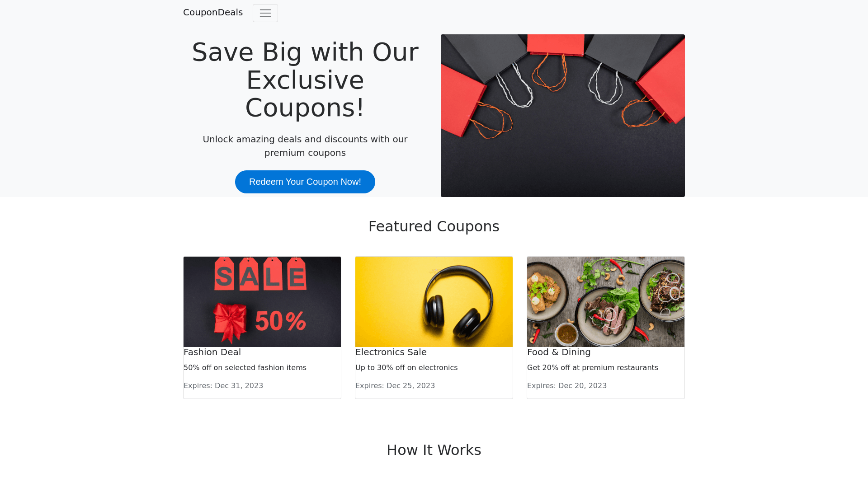Select the Food & Dining plates image
This screenshot has width=868, height=488.
(x=606, y=302)
